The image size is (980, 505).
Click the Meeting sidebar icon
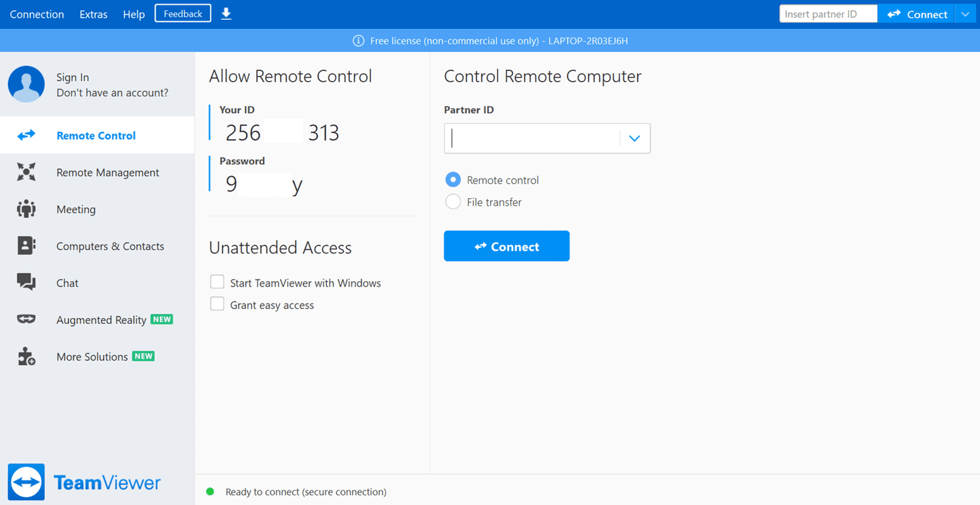point(26,209)
